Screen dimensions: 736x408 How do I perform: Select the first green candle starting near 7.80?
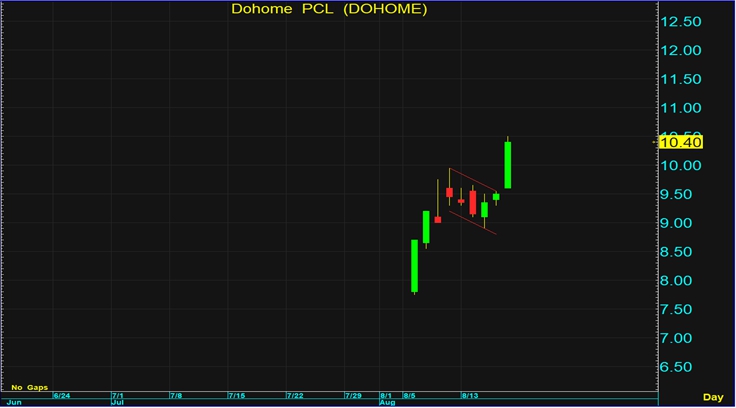414,266
